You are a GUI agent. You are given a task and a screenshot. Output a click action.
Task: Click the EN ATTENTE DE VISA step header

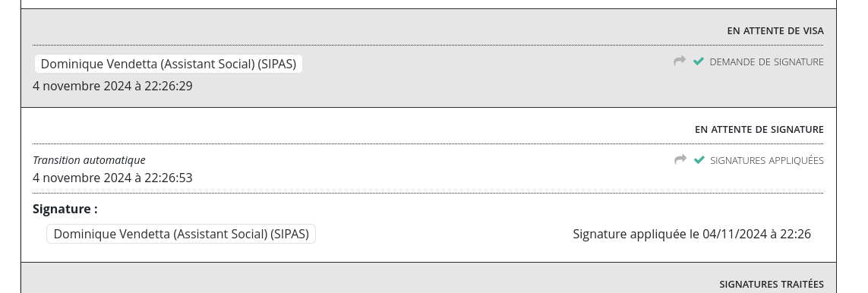tap(775, 31)
